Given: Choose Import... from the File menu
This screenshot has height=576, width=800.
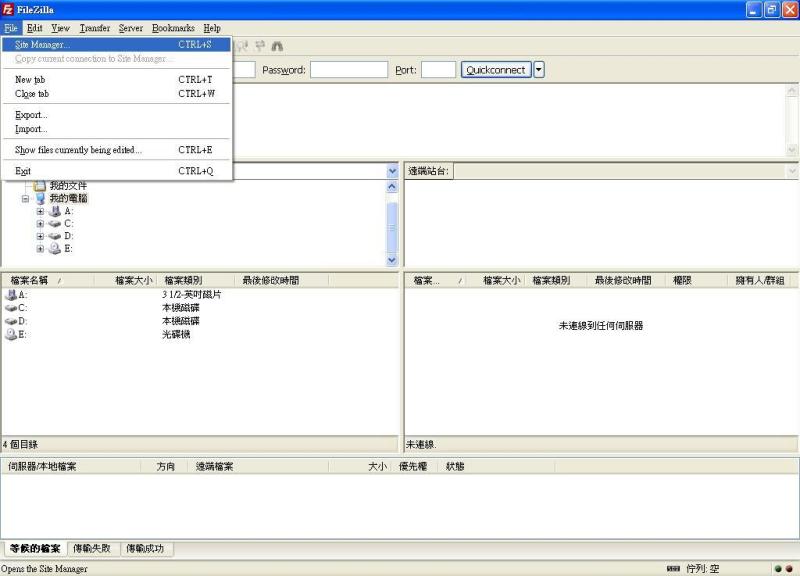Looking at the screenshot, I should 116,129.
